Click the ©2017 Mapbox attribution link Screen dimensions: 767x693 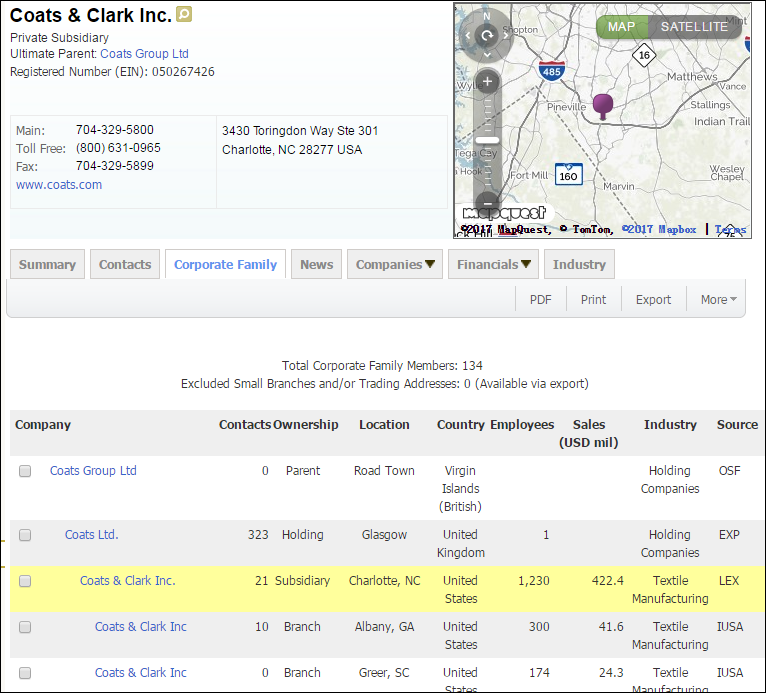coord(659,229)
